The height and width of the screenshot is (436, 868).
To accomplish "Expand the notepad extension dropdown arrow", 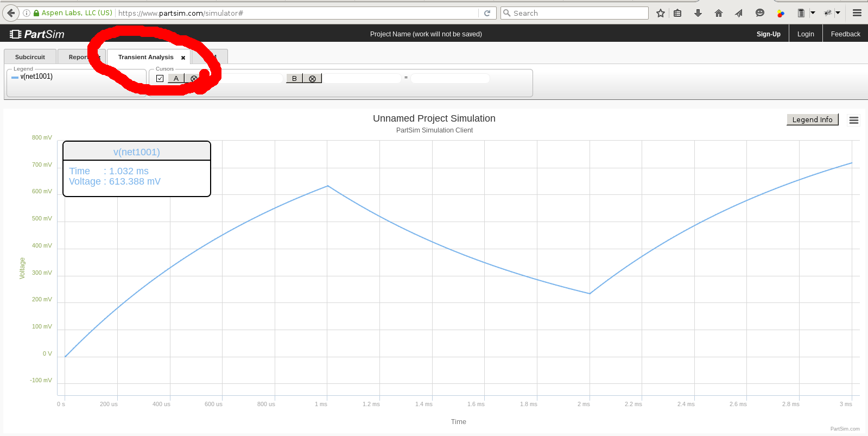I will click(x=813, y=13).
